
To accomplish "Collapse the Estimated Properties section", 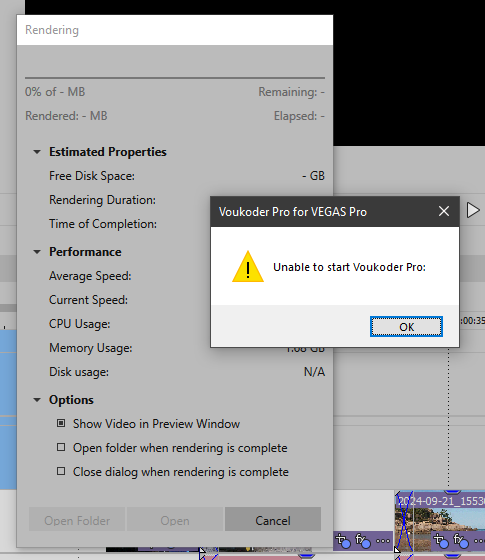I will click(x=37, y=152).
